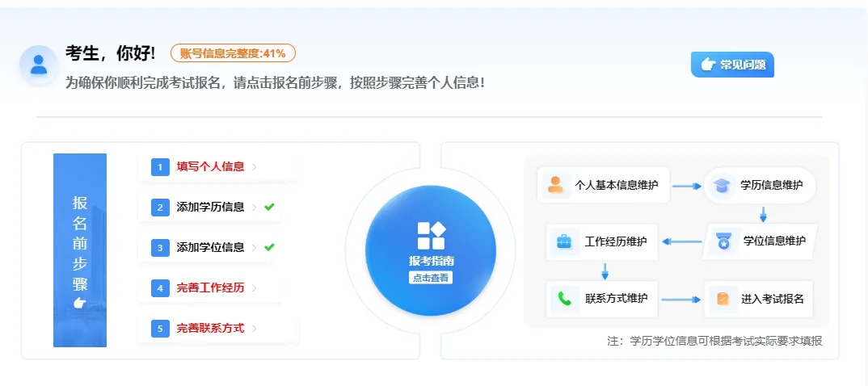This screenshot has height=386, width=868.
Task: Click the 点击查看 button under 报考指南
Action: pos(431,278)
